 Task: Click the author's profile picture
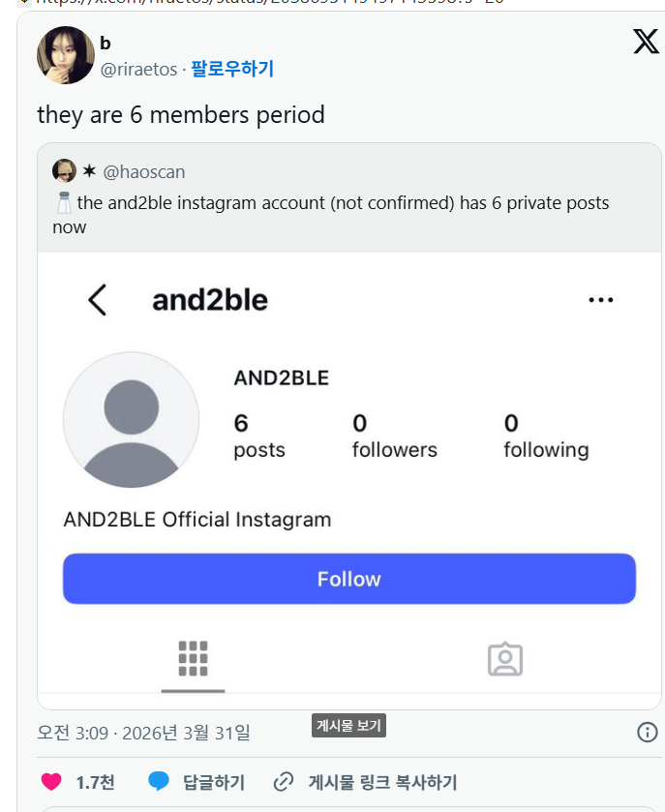click(x=65, y=55)
